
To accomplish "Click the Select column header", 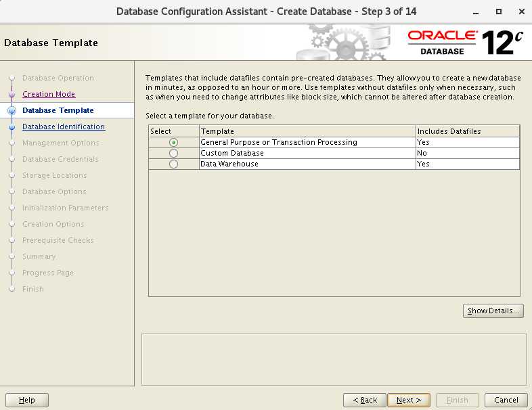I will 174,131.
